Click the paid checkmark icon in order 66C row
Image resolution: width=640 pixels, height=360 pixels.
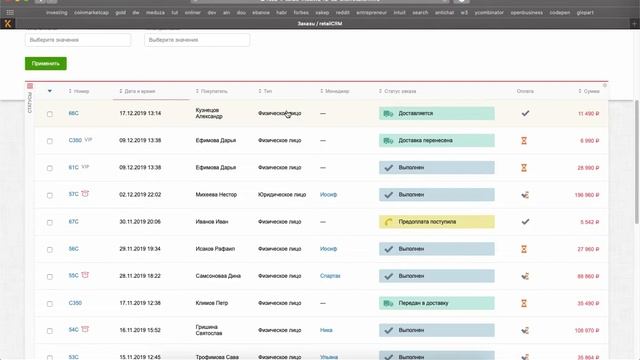(x=525, y=113)
